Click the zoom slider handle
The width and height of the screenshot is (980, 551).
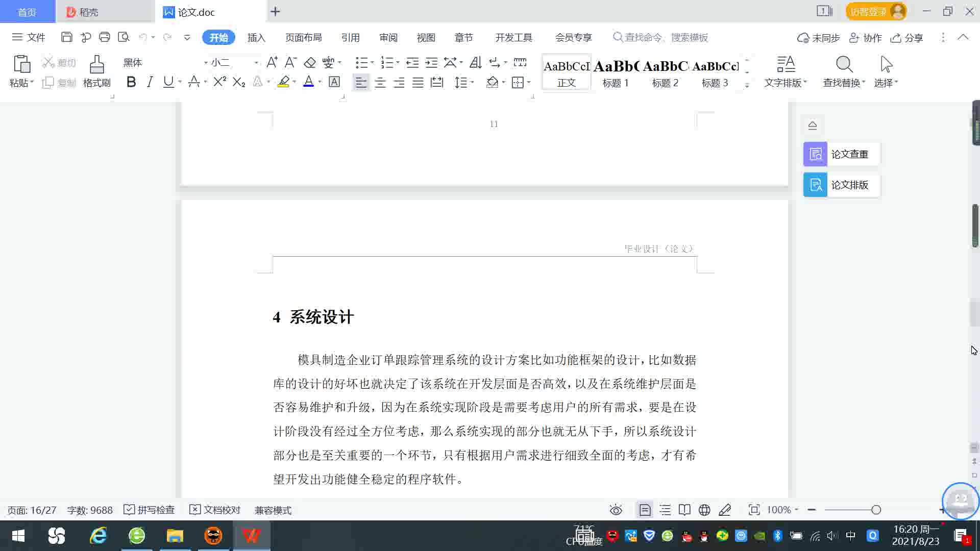click(876, 510)
